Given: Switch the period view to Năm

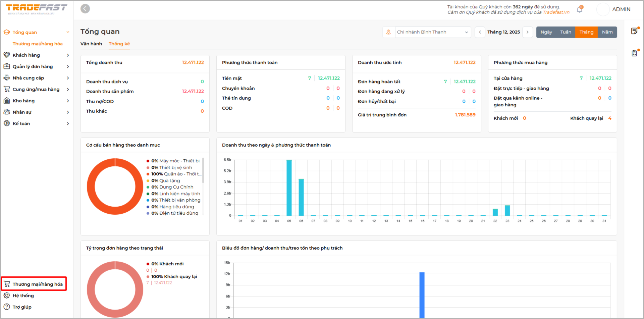Looking at the screenshot, I should [607, 32].
